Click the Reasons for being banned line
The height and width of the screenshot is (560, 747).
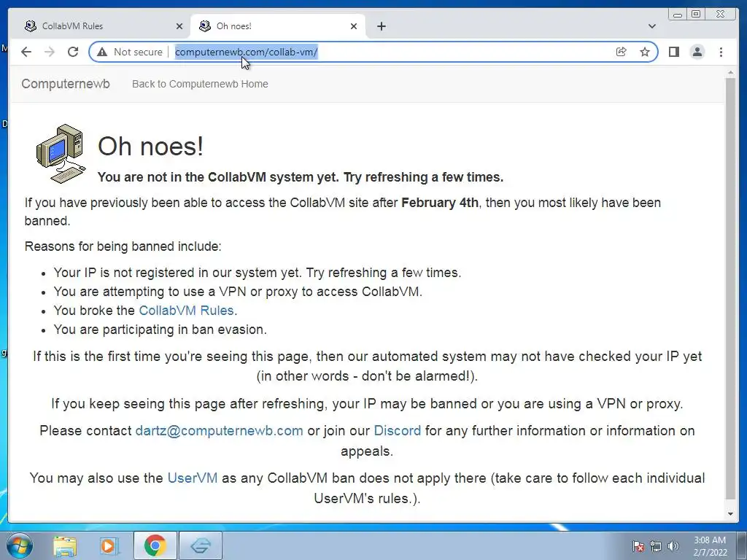[x=123, y=246]
